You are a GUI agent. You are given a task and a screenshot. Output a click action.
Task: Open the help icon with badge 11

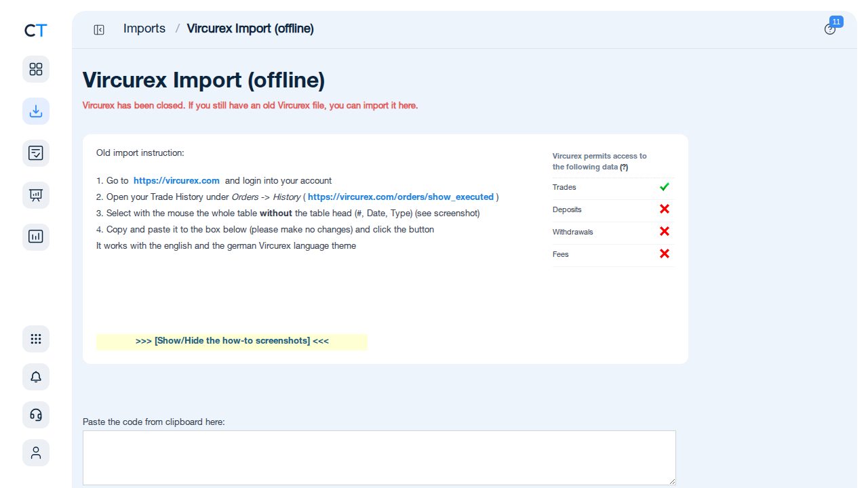tap(830, 29)
